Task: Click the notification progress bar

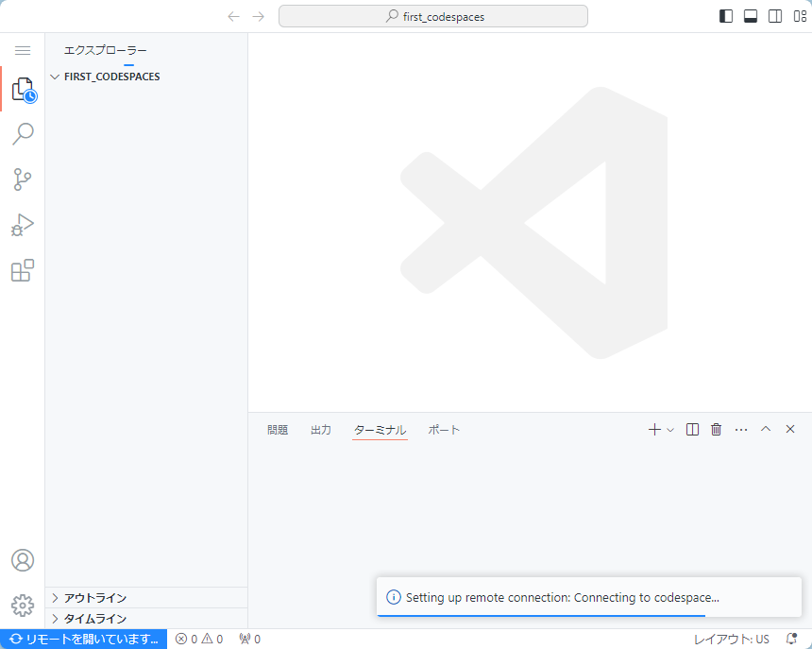Action: coord(541,616)
